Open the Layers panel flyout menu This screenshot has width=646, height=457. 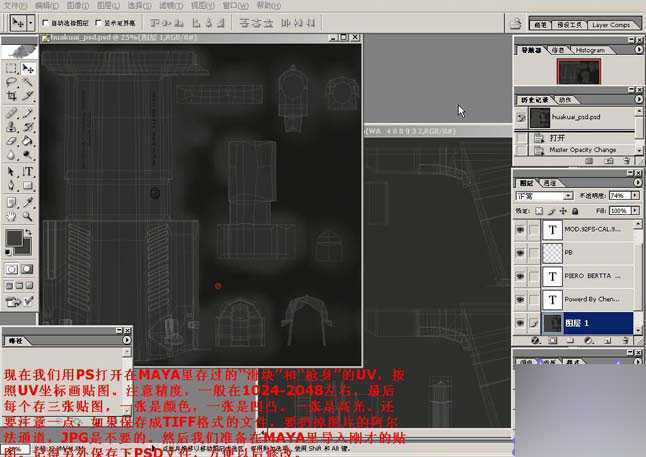(x=638, y=182)
